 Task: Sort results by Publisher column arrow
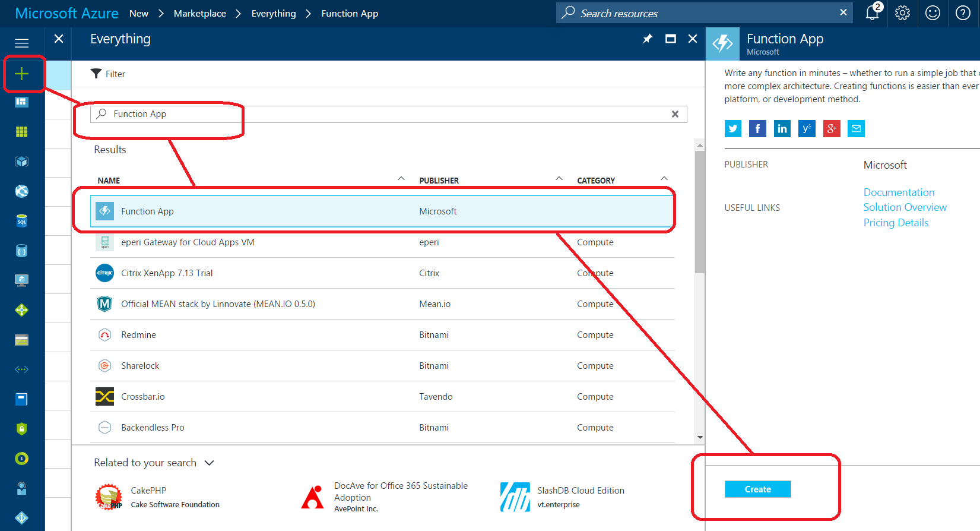(x=559, y=179)
